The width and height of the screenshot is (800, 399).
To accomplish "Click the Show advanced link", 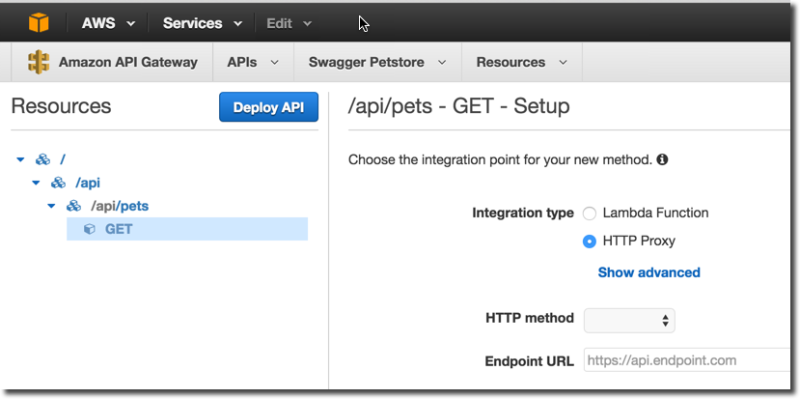I will (649, 272).
